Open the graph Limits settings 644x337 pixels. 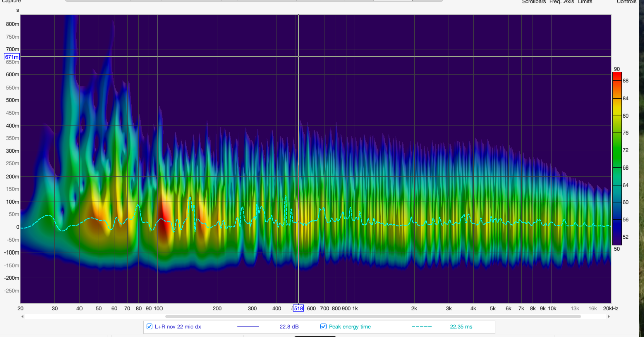pos(585,2)
